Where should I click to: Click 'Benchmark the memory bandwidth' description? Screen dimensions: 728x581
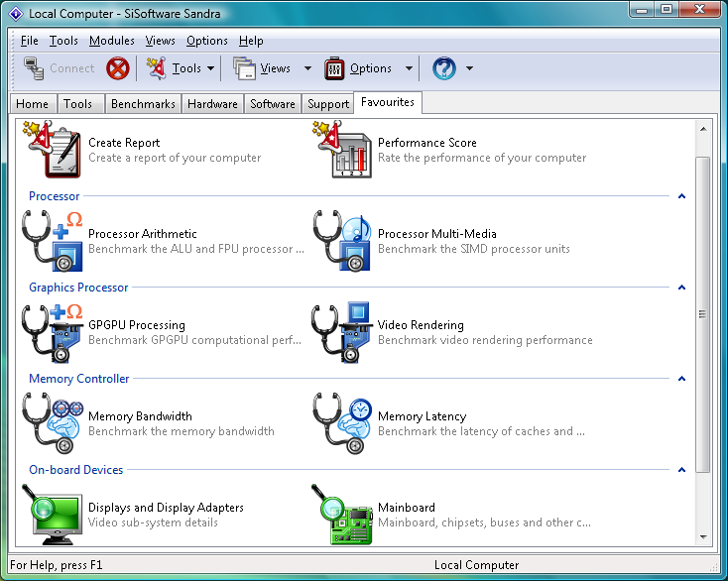[182, 431]
